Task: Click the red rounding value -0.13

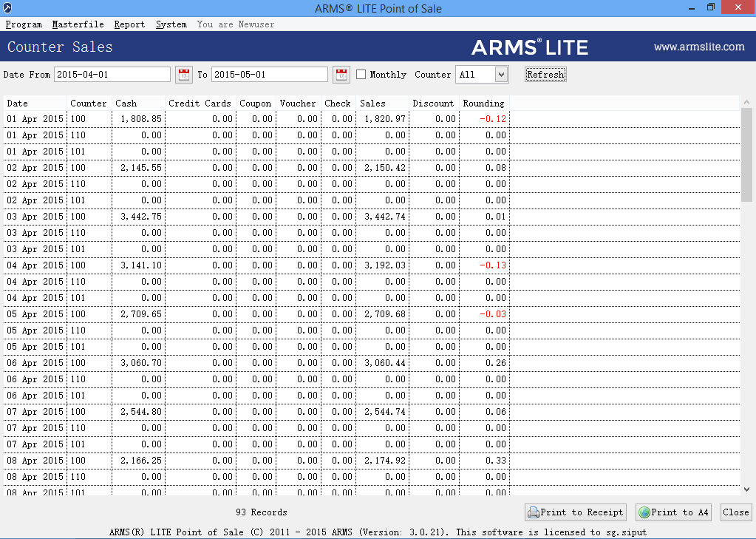Action: 493,265
